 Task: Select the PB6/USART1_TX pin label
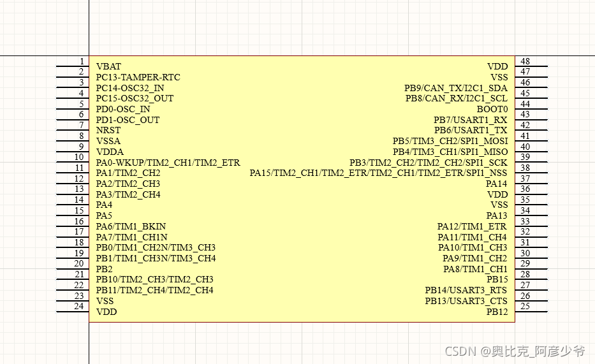tap(471, 131)
